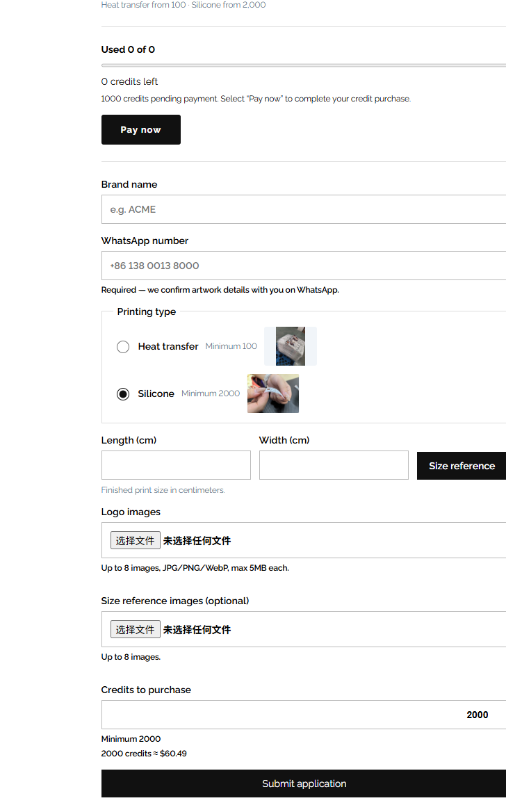Click the 'Used 0 of 0' text
The height and width of the screenshot is (812, 506).
coord(128,50)
